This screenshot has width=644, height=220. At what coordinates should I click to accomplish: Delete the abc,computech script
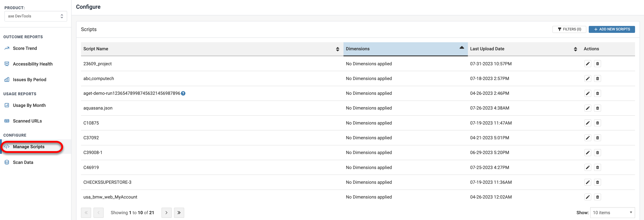tap(597, 78)
